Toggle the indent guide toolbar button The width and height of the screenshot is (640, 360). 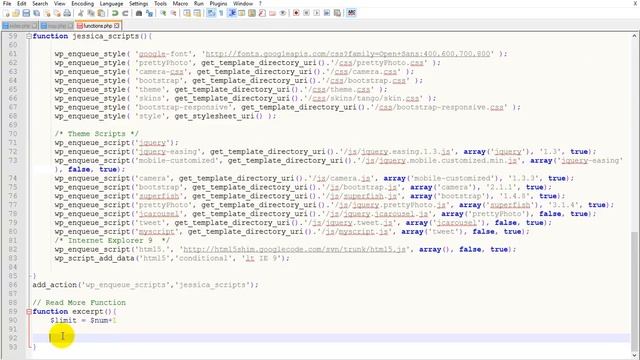pos(231,13)
